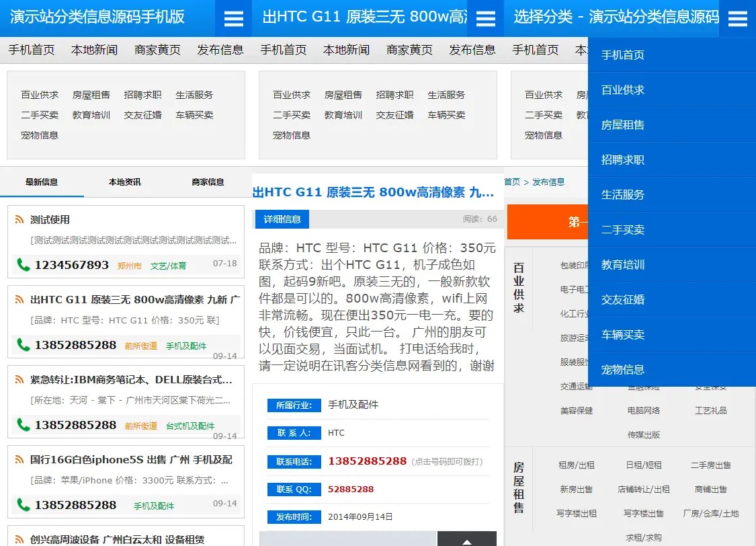This screenshot has width=756, height=546.
Task: Switch to 商家信息 tab
Action: coord(208,182)
